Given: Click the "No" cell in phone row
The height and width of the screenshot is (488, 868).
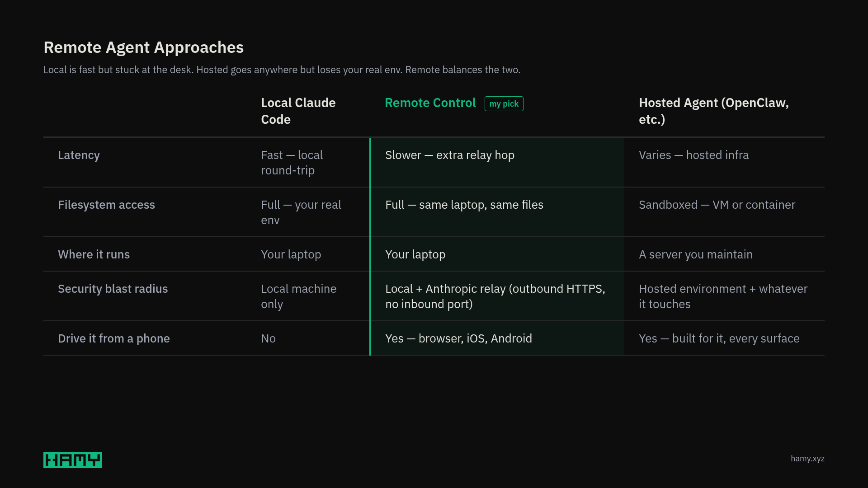Looking at the screenshot, I should 268,338.
